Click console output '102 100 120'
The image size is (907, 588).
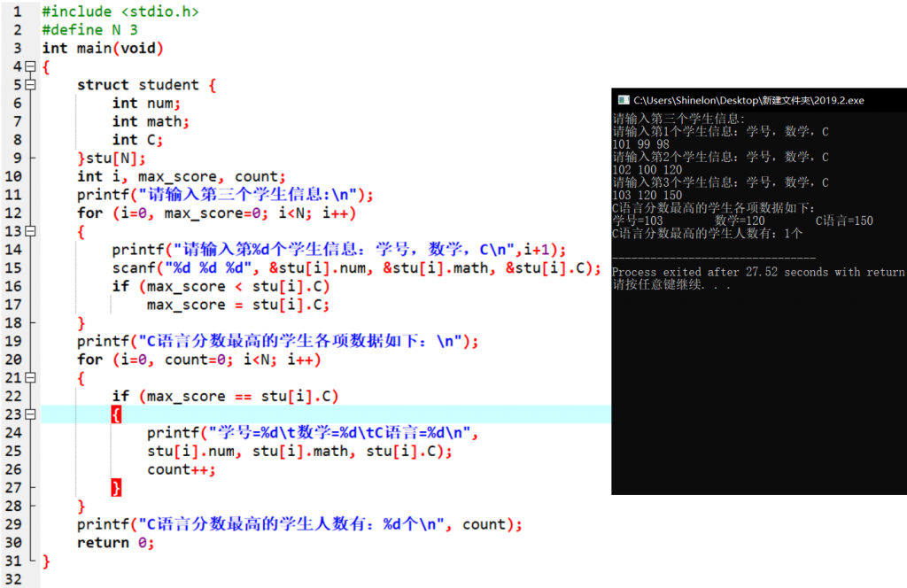click(647, 170)
